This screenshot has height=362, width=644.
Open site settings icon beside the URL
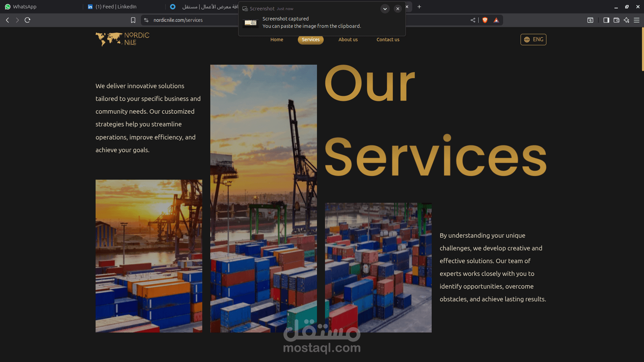coord(146,20)
